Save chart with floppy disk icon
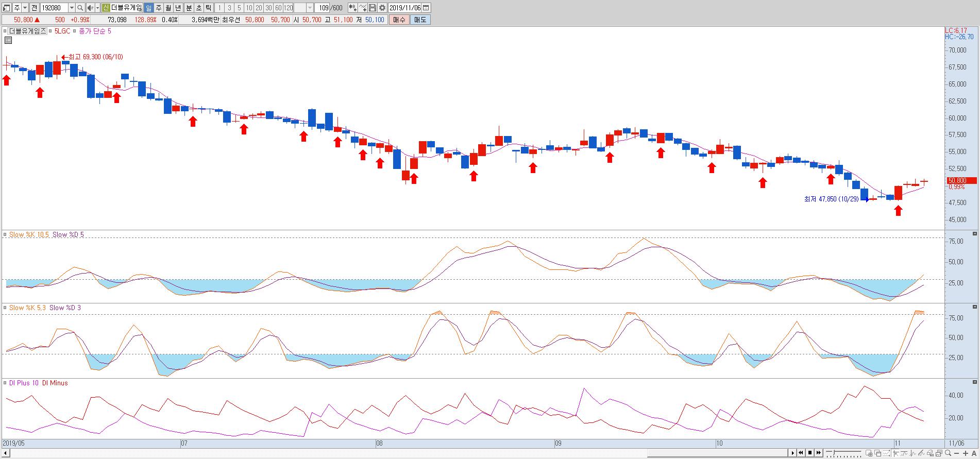Image resolution: width=980 pixels, height=459 pixels. tap(373, 8)
